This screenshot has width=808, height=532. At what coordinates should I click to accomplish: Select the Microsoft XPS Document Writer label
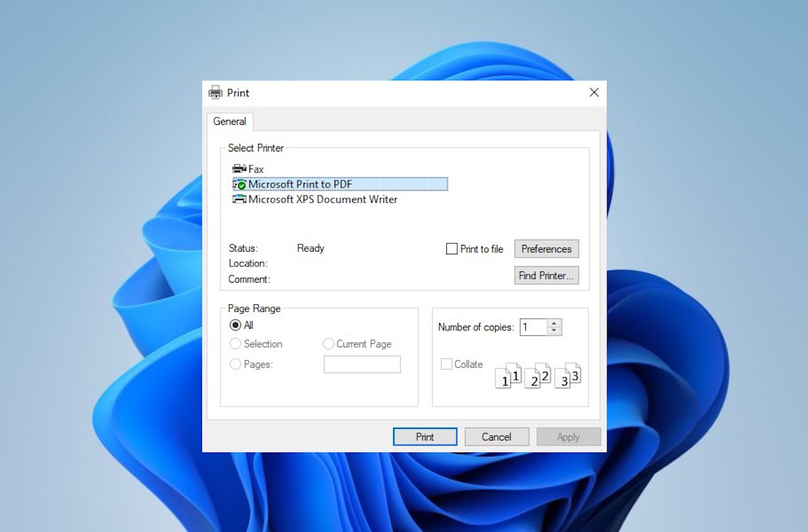click(323, 199)
